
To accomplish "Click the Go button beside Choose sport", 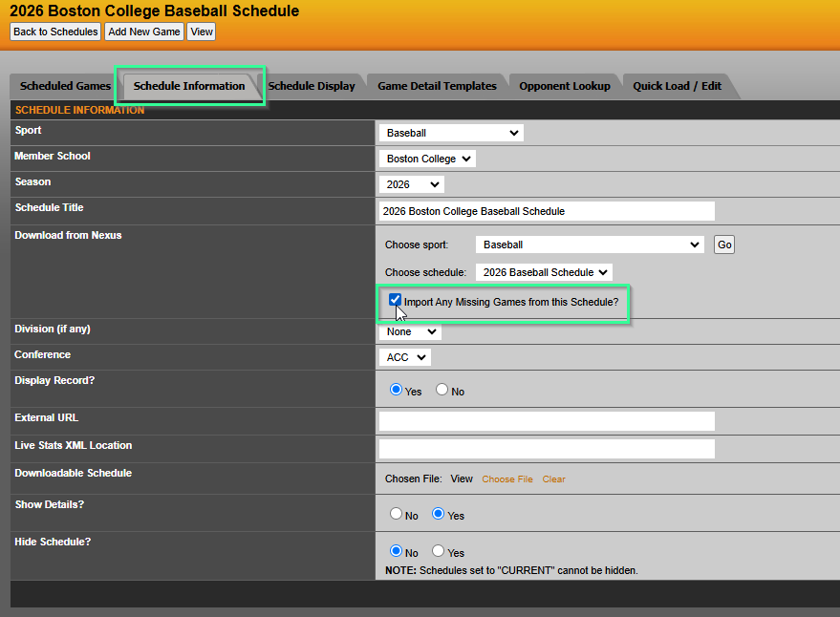I will tap(724, 245).
